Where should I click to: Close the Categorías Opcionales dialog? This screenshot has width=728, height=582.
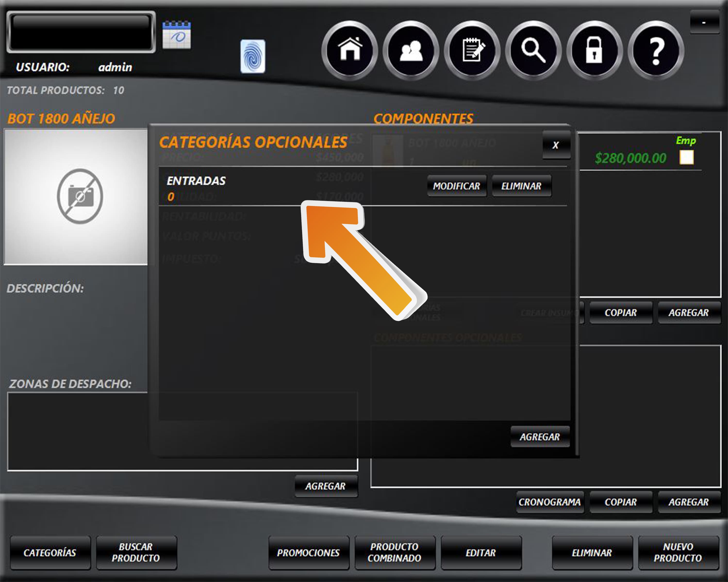(556, 145)
